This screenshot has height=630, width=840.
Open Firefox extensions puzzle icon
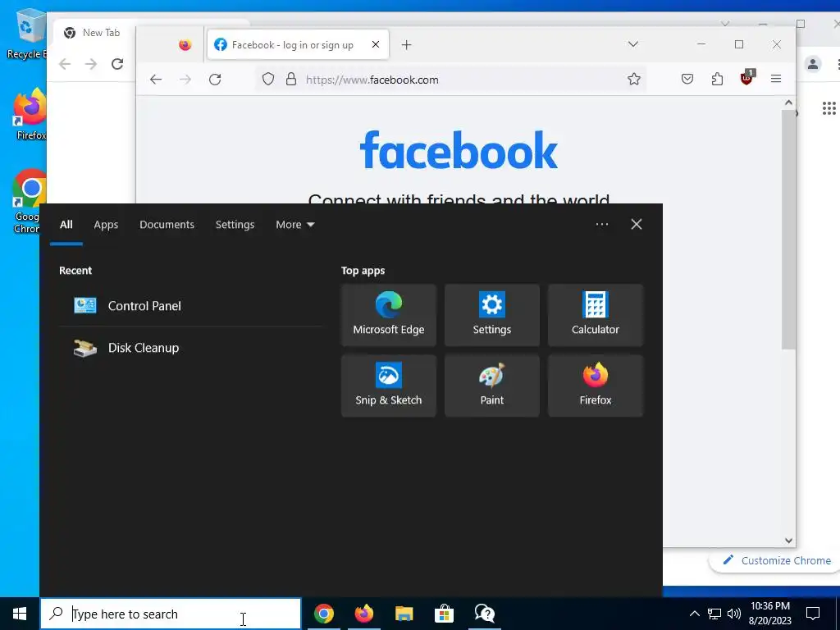(717, 80)
